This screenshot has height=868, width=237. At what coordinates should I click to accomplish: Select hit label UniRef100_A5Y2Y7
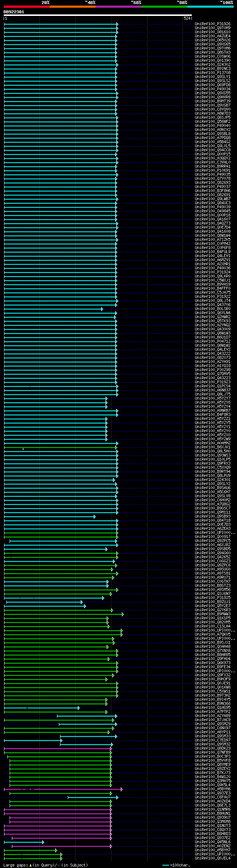coord(213,398)
